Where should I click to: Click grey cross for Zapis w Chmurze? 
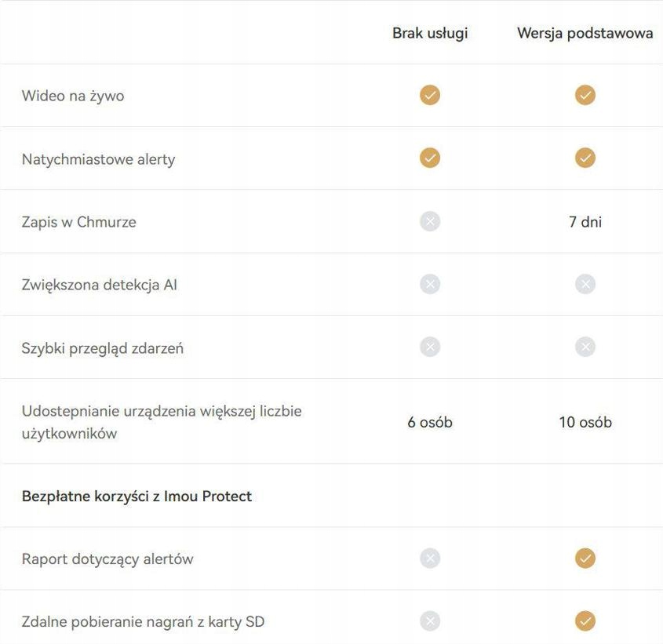coord(430,221)
